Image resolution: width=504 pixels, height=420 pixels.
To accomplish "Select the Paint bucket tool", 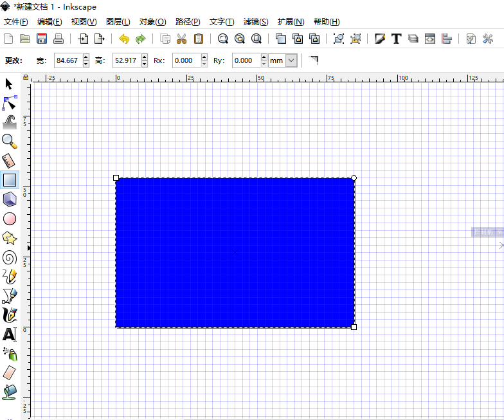I will [10, 392].
